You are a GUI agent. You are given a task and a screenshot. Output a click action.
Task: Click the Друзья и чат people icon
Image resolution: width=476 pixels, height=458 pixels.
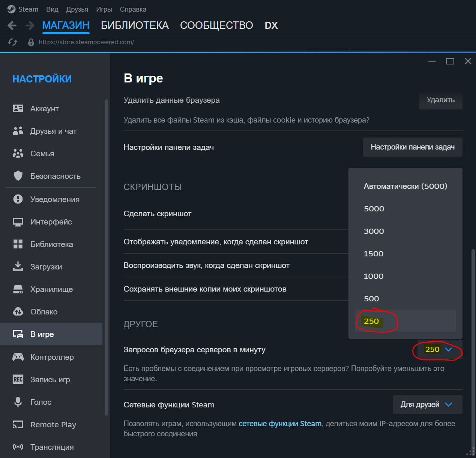[18, 131]
